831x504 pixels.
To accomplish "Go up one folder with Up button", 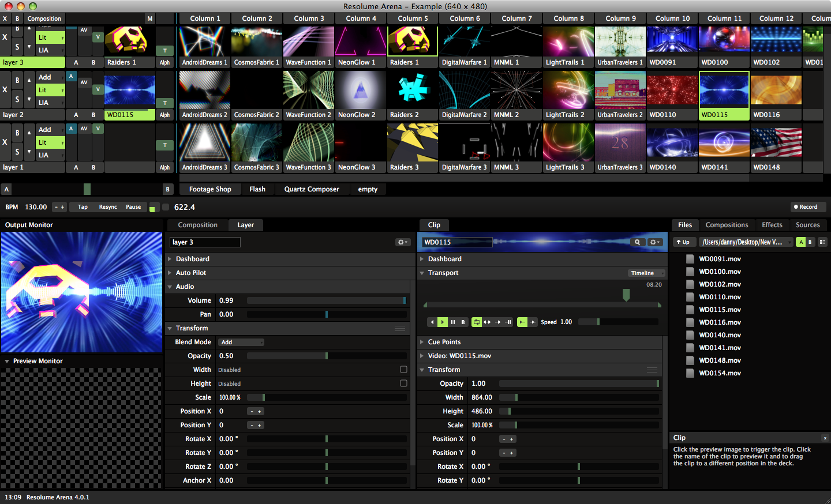I will [x=683, y=242].
